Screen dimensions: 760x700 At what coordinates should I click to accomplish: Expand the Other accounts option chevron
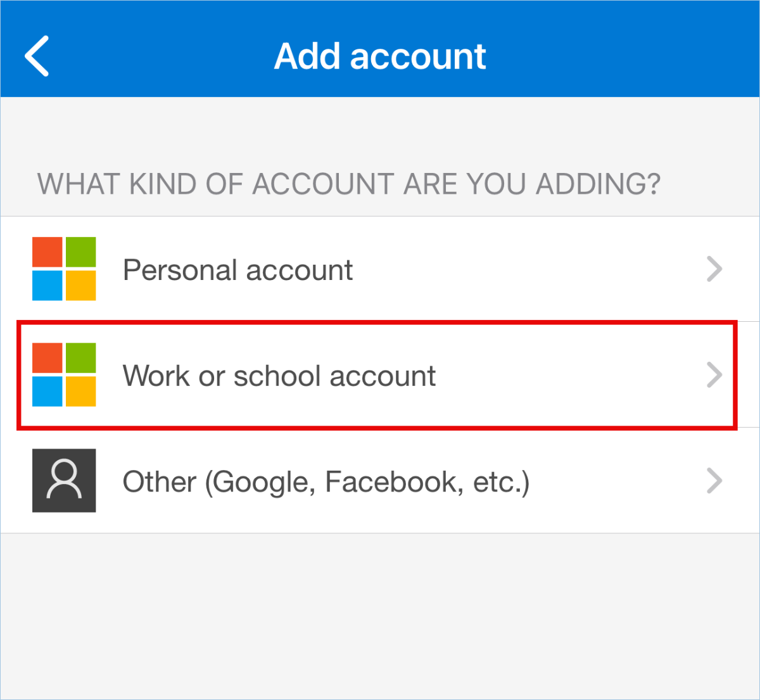click(x=714, y=481)
